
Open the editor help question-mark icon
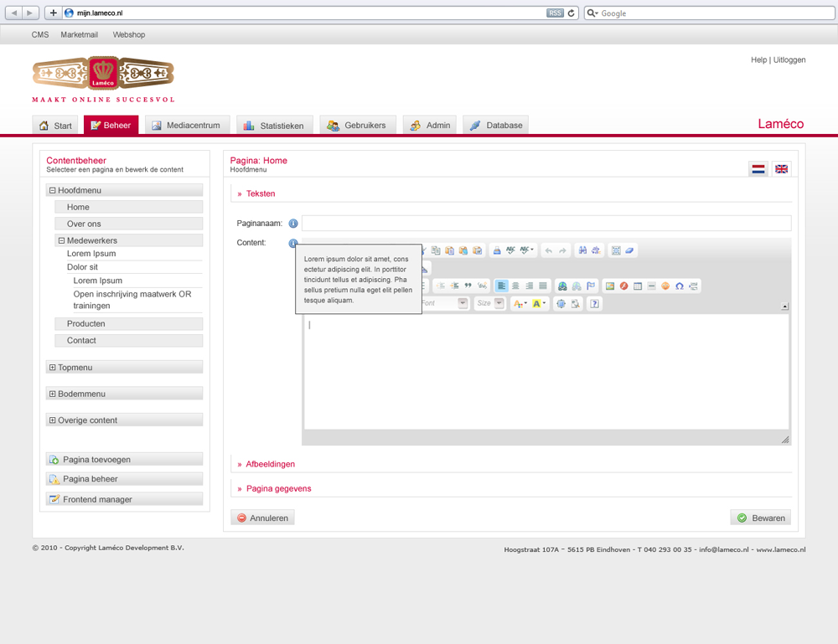[x=594, y=304]
